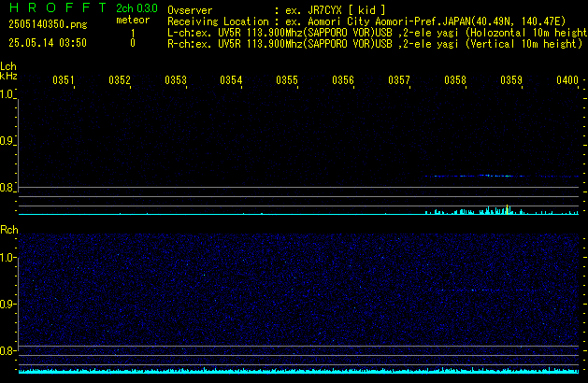
Task: Click the 0353 time marker
Action: 176,80
